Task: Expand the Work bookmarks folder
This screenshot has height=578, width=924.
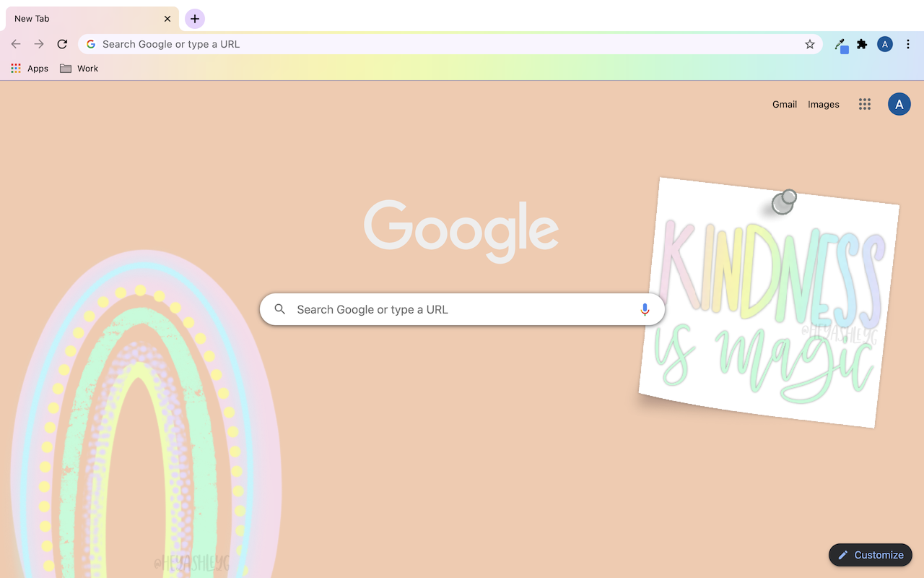Action: [79, 69]
